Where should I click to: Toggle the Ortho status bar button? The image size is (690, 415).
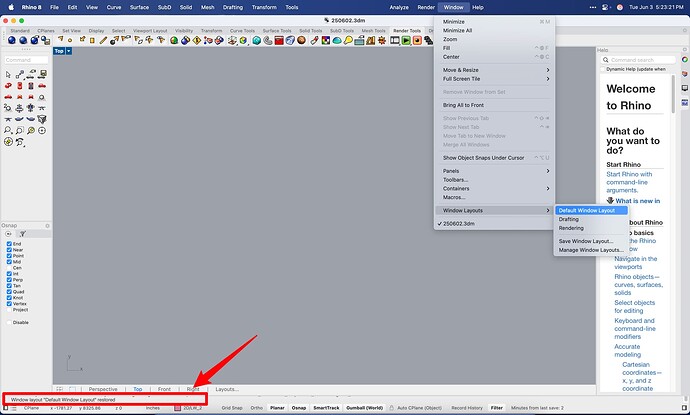(x=257, y=408)
